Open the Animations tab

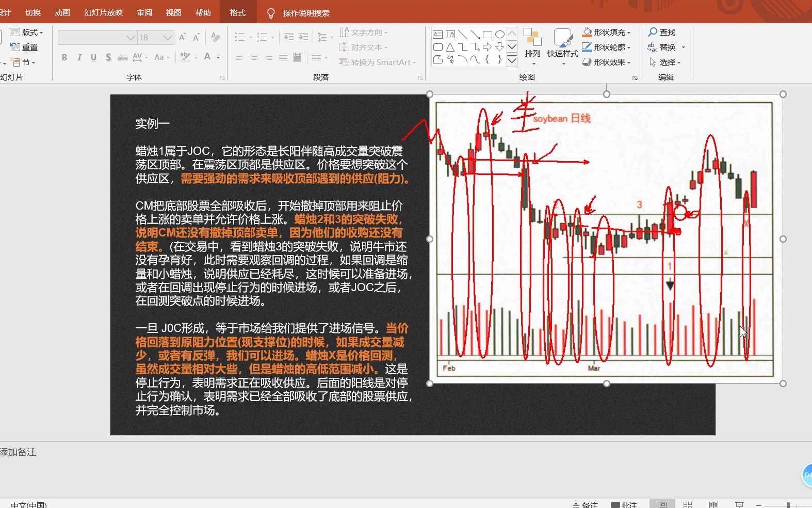pyautogui.click(x=62, y=12)
